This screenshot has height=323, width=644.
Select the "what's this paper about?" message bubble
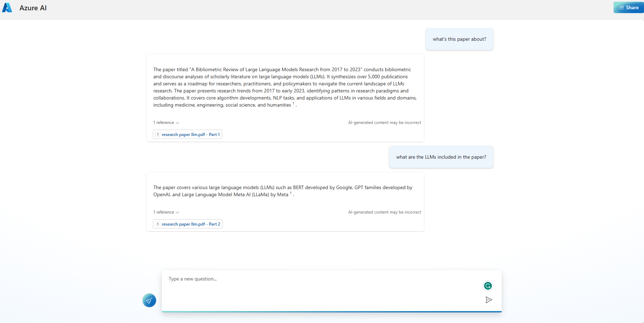[459, 39]
